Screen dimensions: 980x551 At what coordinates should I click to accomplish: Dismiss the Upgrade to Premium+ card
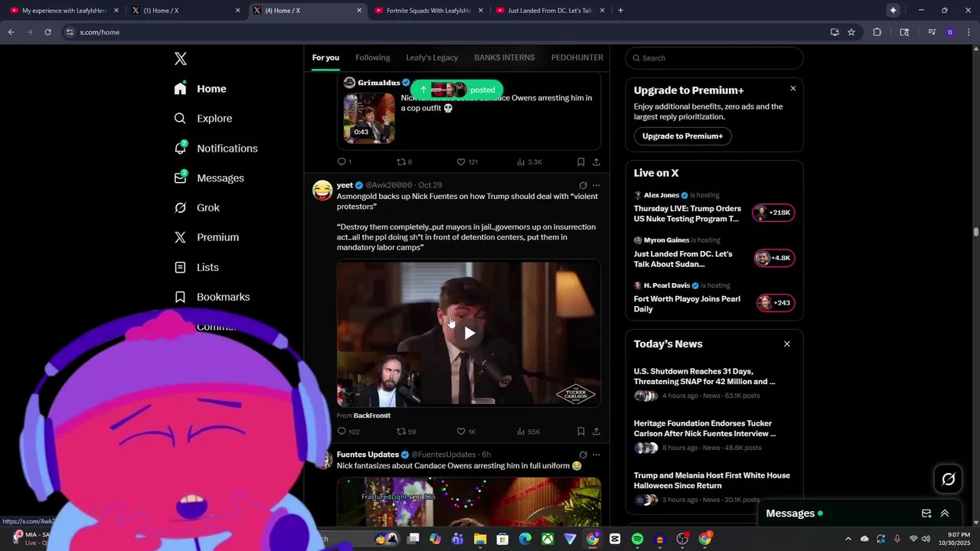pyautogui.click(x=792, y=89)
